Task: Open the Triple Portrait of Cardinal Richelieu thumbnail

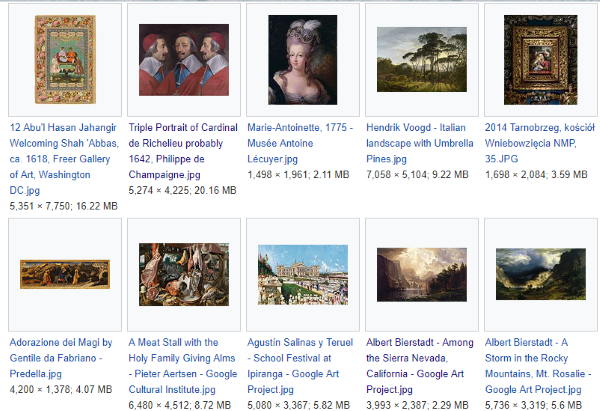Action: tap(184, 60)
